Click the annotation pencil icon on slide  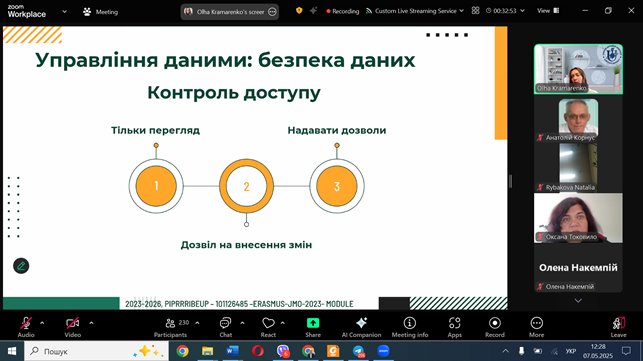click(21, 266)
